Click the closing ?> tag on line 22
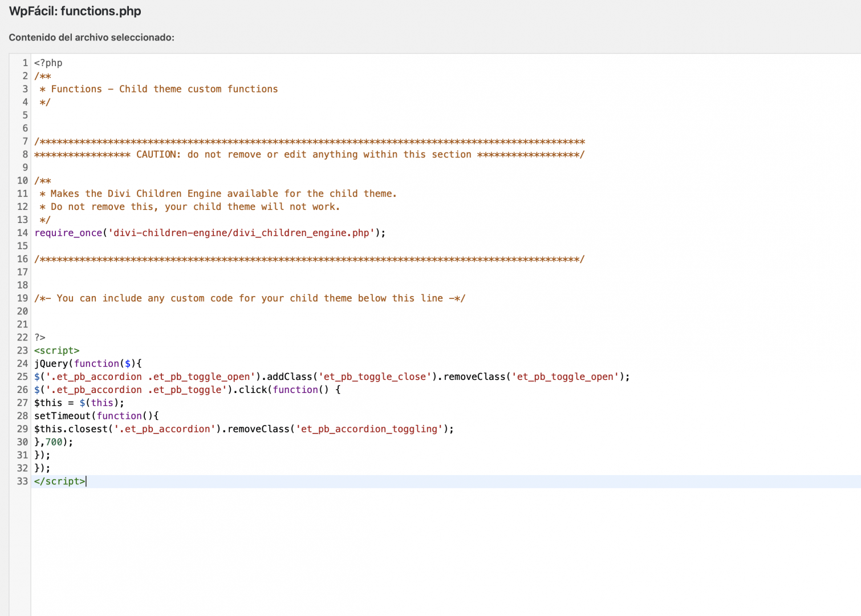861x616 pixels. pyautogui.click(x=40, y=338)
